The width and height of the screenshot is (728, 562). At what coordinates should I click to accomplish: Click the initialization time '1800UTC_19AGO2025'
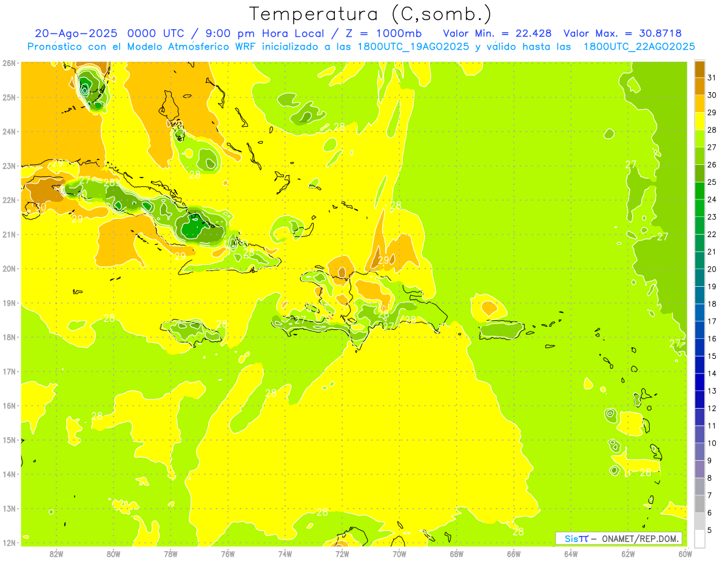point(413,47)
